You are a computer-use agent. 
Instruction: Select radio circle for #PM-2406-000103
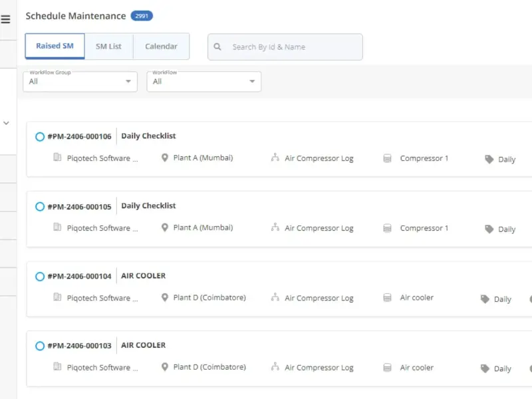(40, 346)
